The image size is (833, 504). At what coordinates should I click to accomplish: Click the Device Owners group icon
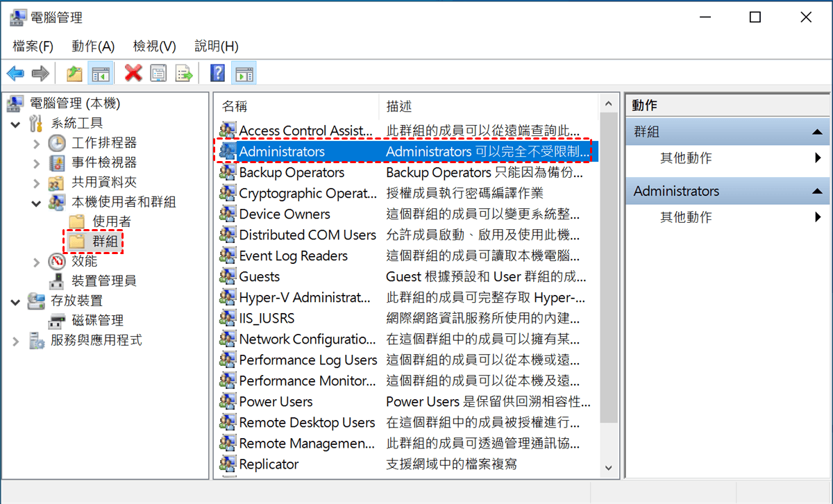click(228, 214)
